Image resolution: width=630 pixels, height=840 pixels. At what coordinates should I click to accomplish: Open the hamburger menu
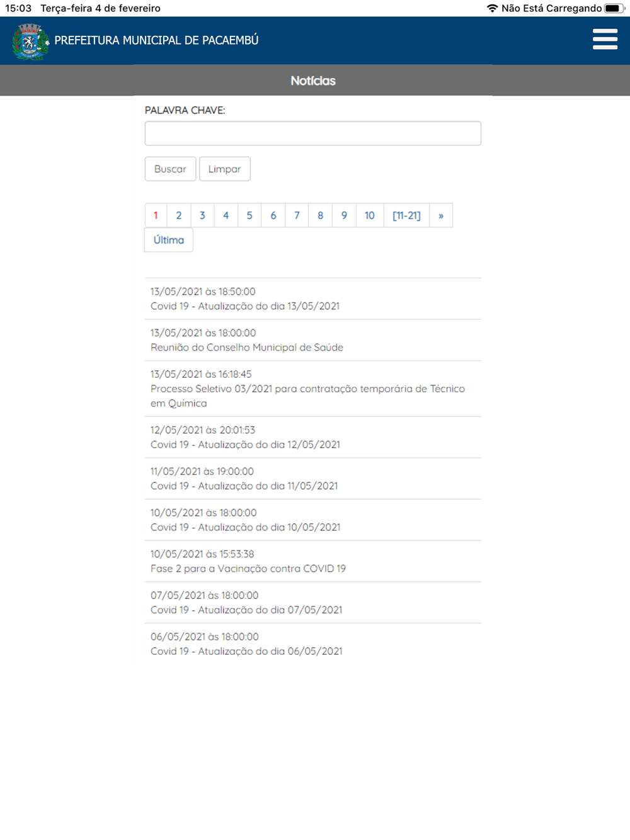[x=605, y=39]
